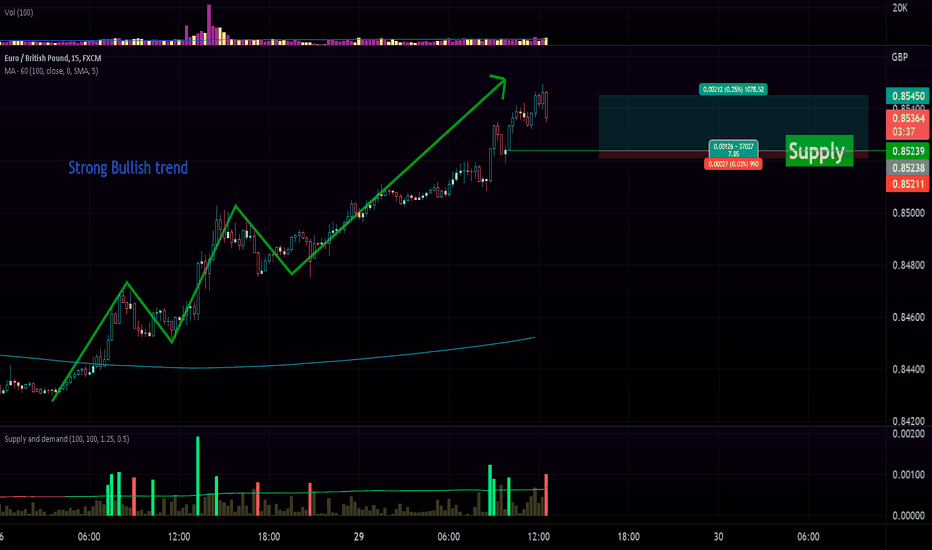Screen dimensions: 932x550
Task: Click the 'Vol (100)' indicator label
Action: tap(18, 12)
